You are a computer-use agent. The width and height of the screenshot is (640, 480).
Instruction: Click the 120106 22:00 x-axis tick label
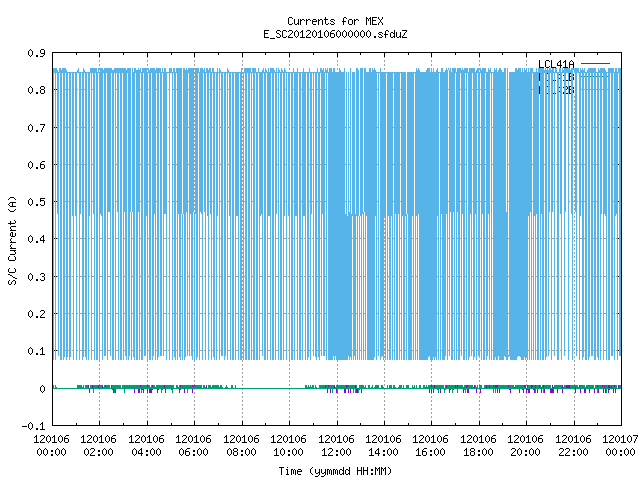(573, 446)
